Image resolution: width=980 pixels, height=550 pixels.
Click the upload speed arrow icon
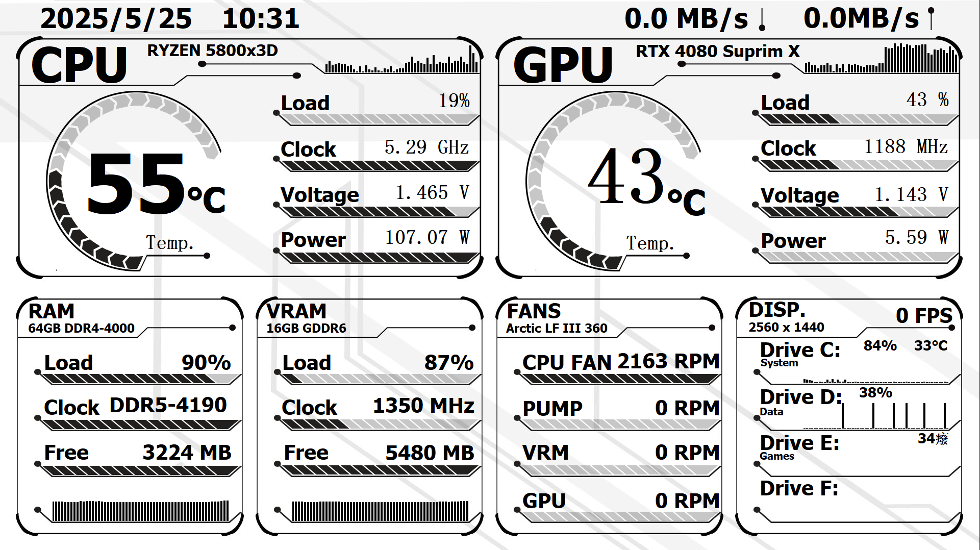click(931, 19)
